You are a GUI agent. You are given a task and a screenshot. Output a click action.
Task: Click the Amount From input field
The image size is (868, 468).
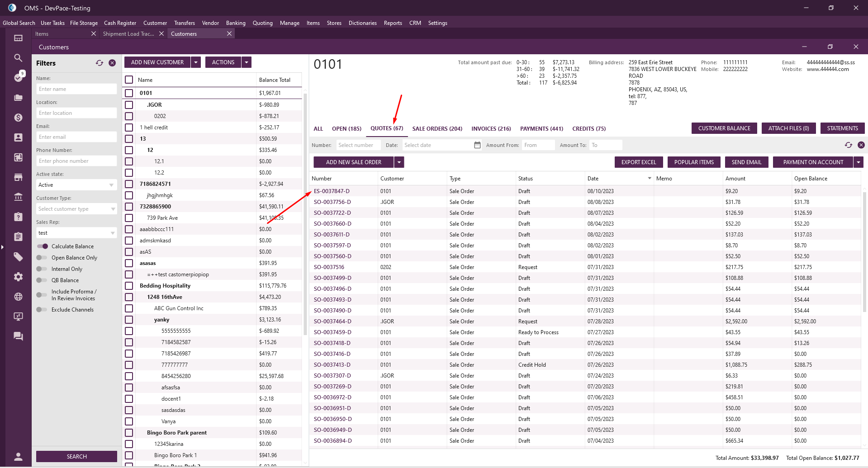point(538,145)
